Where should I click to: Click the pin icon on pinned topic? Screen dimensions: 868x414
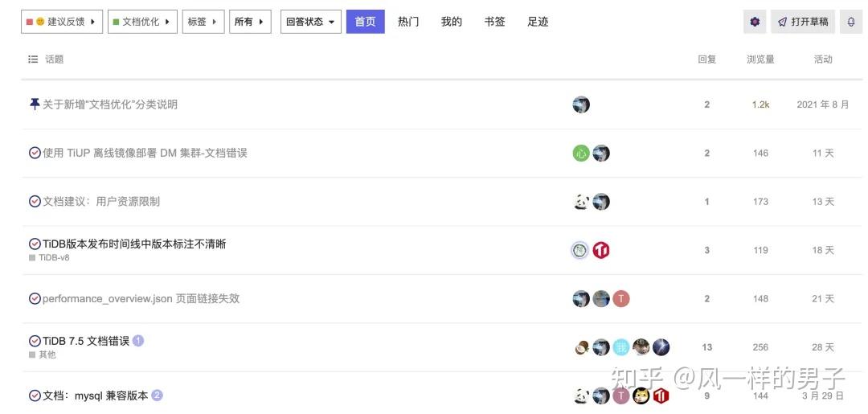tap(34, 105)
